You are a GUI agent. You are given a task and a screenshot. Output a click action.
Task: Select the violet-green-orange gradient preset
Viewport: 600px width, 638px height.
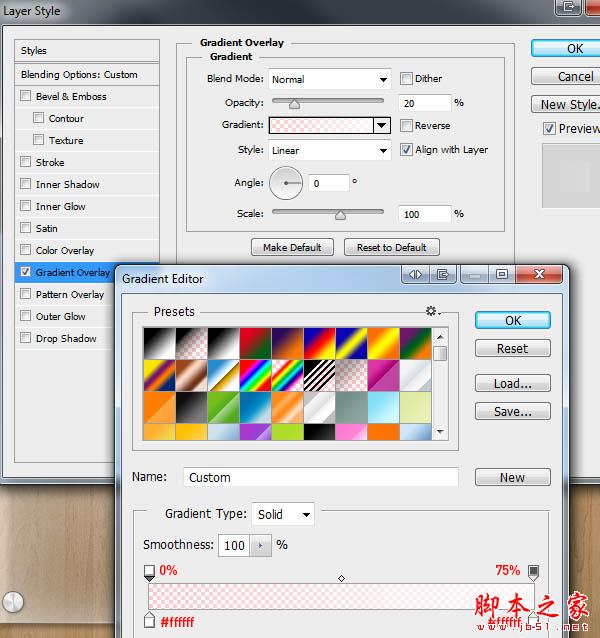[415, 343]
